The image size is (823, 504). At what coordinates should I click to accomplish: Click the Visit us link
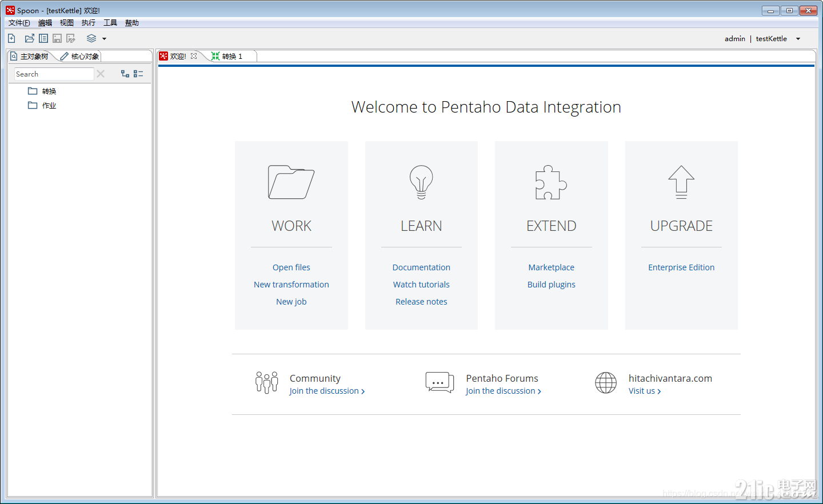click(x=645, y=391)
